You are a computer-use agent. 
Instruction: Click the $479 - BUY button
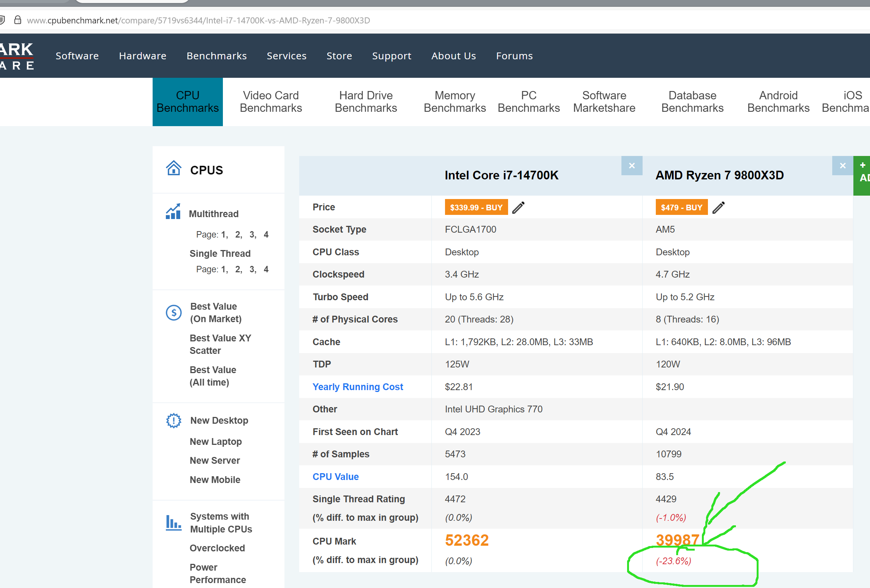[681, 207]
